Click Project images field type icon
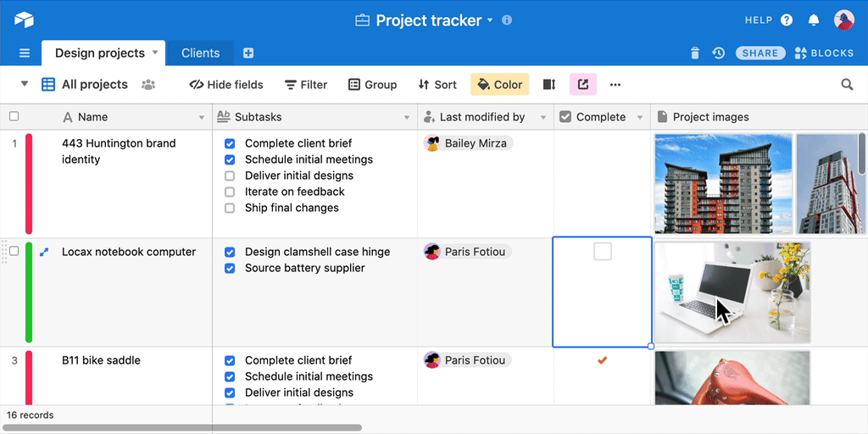 pos(661,117)
